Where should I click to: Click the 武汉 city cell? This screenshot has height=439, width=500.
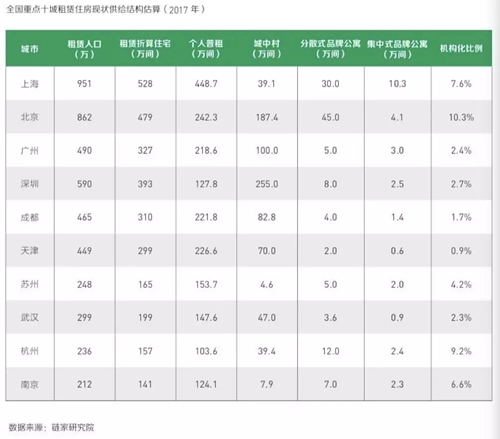point(30,318)
